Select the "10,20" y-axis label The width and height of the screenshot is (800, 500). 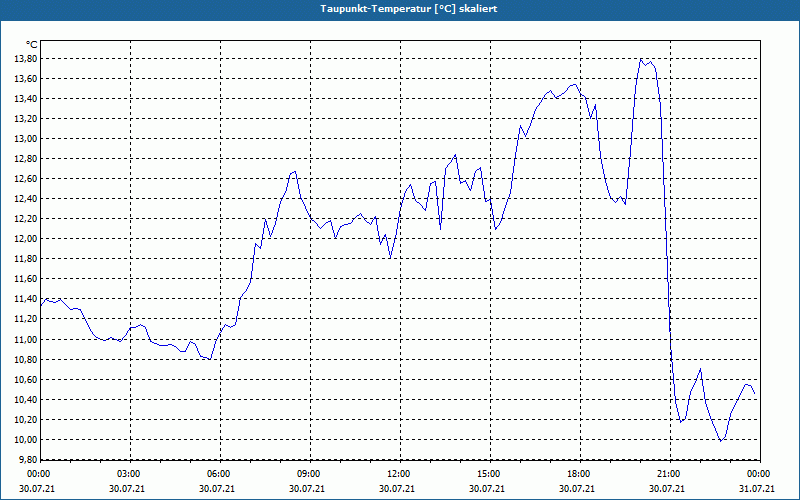26,419
